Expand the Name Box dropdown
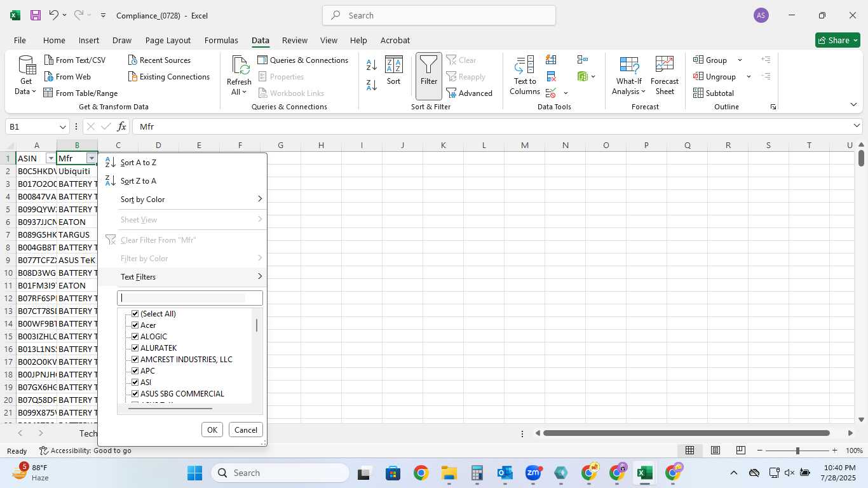The image size is (868, 488). pyautogui.click(x=62, y=126)
